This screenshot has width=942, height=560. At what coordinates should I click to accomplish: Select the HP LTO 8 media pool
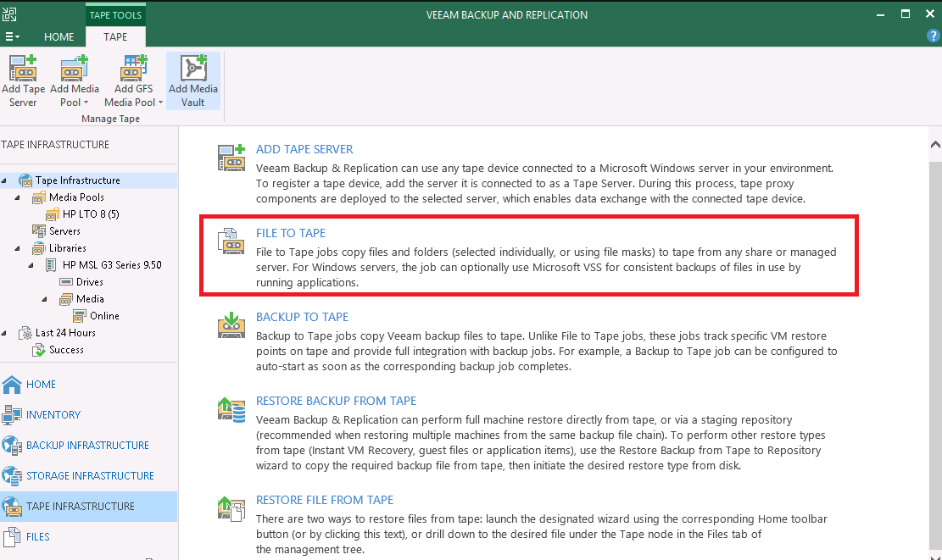(90, 213)
